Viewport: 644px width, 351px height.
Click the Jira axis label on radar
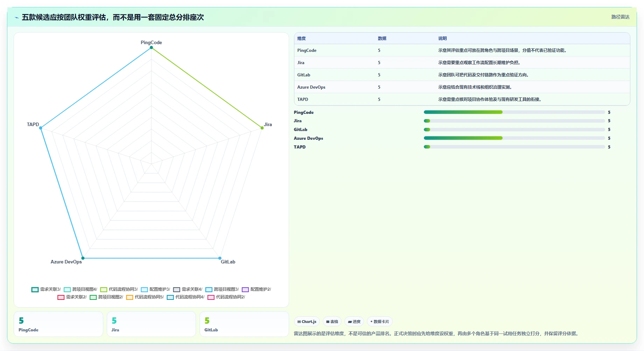pyautogui.click(x=268, y=124)
